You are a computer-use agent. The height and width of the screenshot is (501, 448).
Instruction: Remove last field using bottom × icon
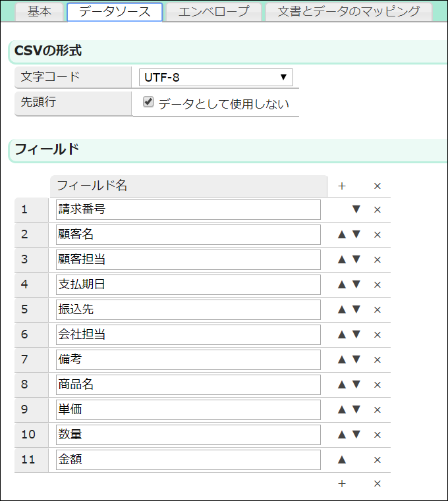pos(378,483)
